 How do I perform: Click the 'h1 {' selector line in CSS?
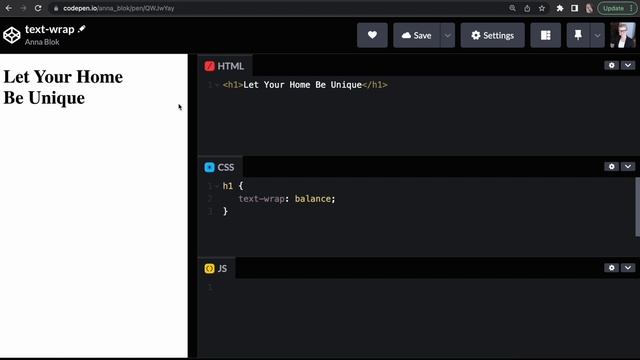pyautogui.click(x=233, y=186)
